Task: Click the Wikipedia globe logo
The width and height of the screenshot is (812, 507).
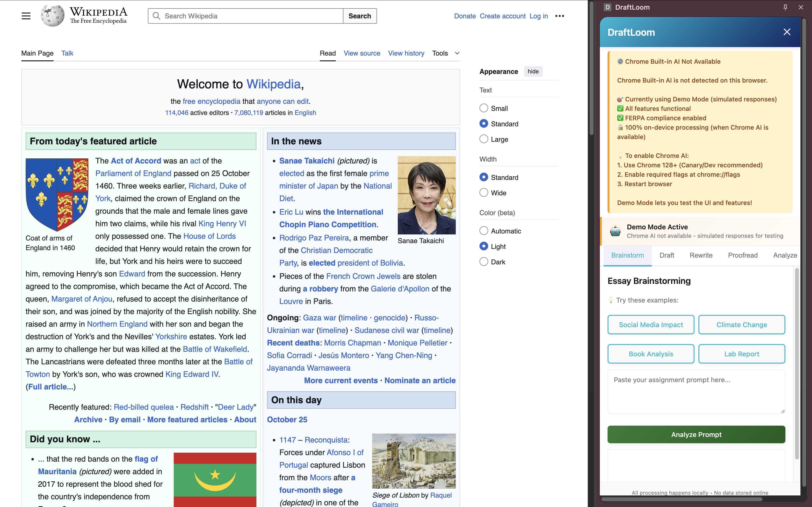Action: pyautogui.click(x=52, y=16)
